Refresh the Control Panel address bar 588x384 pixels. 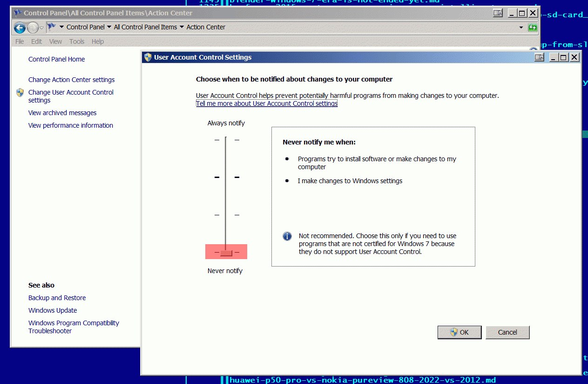pos(533,27)
